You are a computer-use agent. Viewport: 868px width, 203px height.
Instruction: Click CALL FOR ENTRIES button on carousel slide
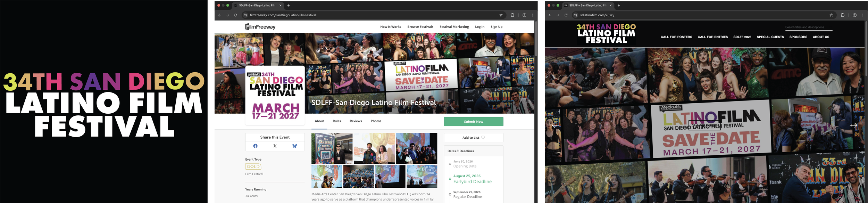tap(704, 125)
